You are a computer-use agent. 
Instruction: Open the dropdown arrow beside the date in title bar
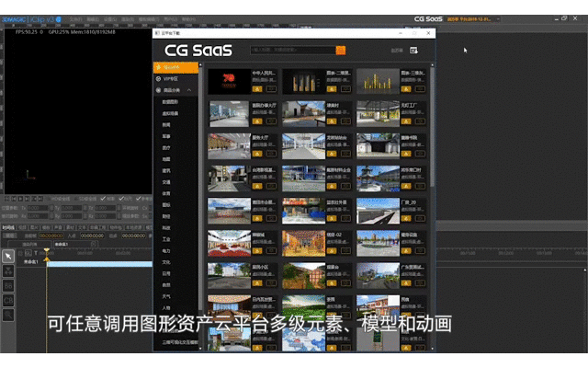pos(498,18)
